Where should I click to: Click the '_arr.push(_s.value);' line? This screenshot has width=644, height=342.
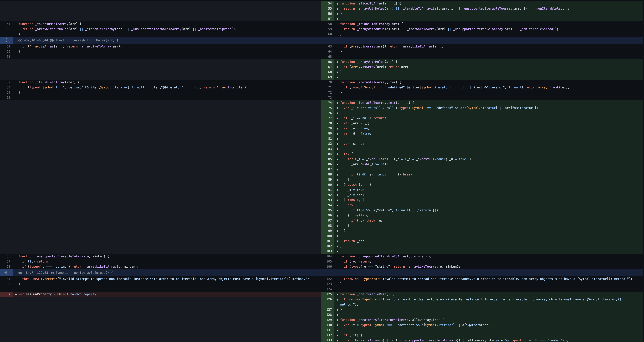point(370,164)
